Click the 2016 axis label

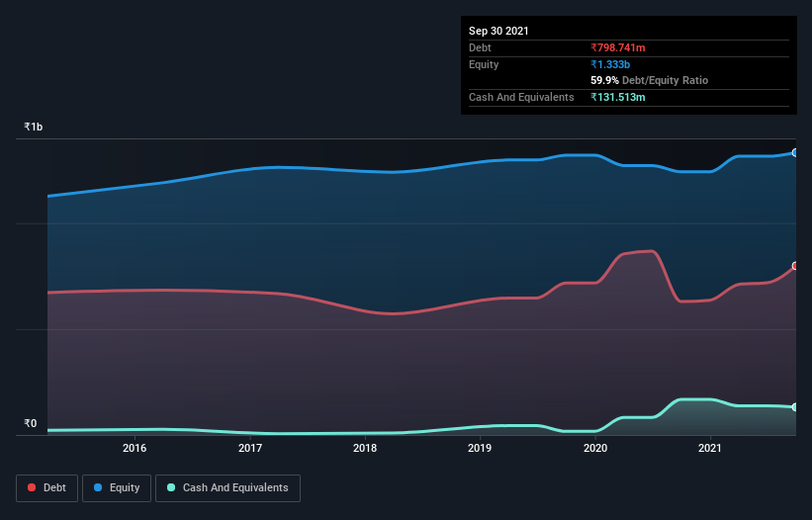click(x=135, y=448)
